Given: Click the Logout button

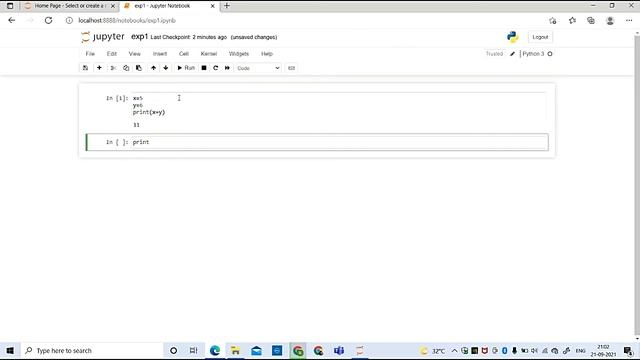Looking at the screenshot, I should (540, 37).
